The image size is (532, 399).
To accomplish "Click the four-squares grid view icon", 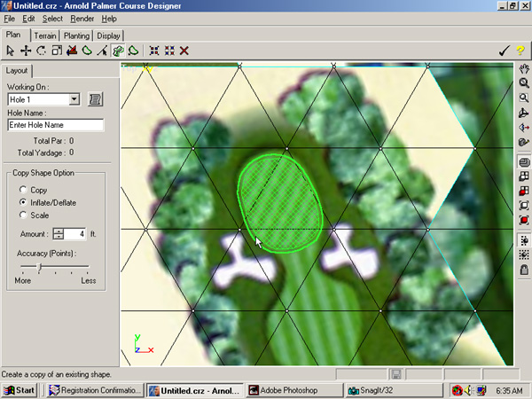I will pos(524,176).
